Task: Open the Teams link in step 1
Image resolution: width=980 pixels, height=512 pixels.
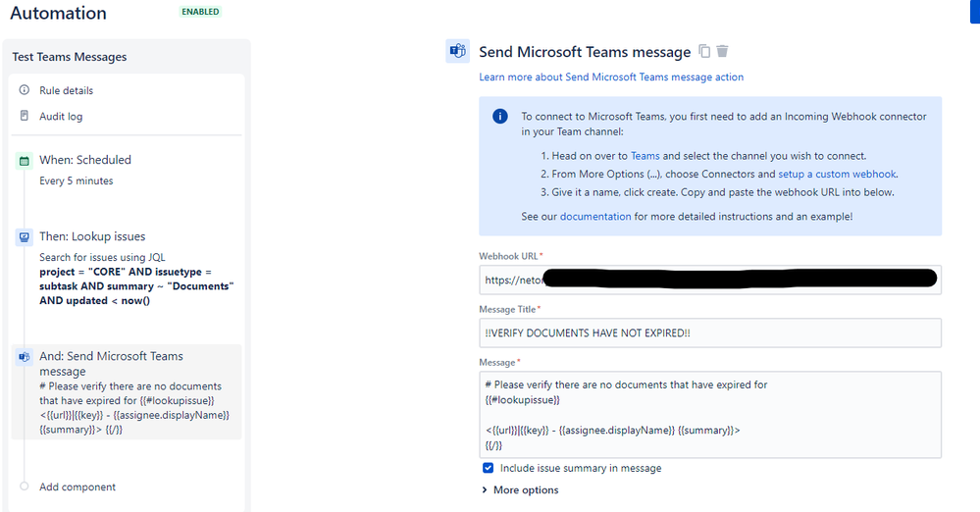Action: tap(645, 156)
